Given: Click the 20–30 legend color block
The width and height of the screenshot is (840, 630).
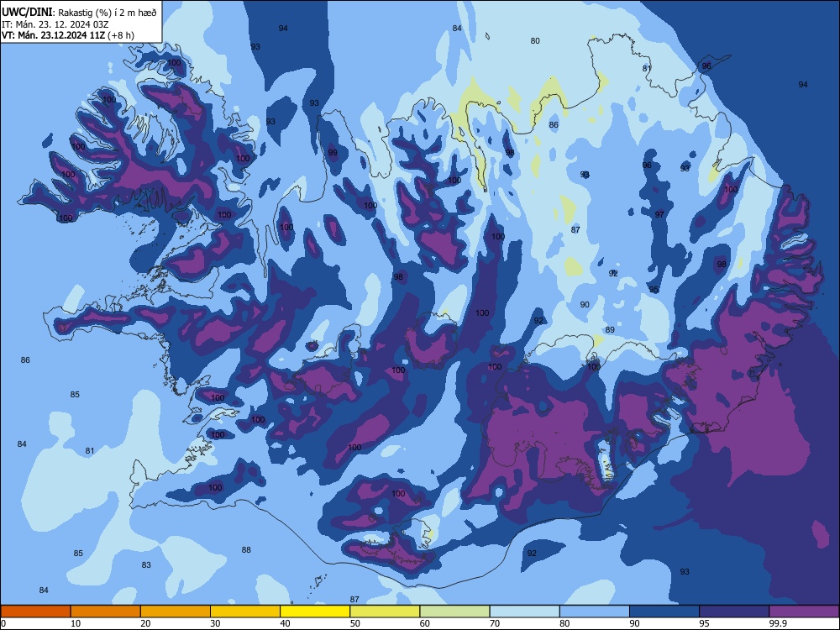Looking at the screenshot, I should [176, 612].
